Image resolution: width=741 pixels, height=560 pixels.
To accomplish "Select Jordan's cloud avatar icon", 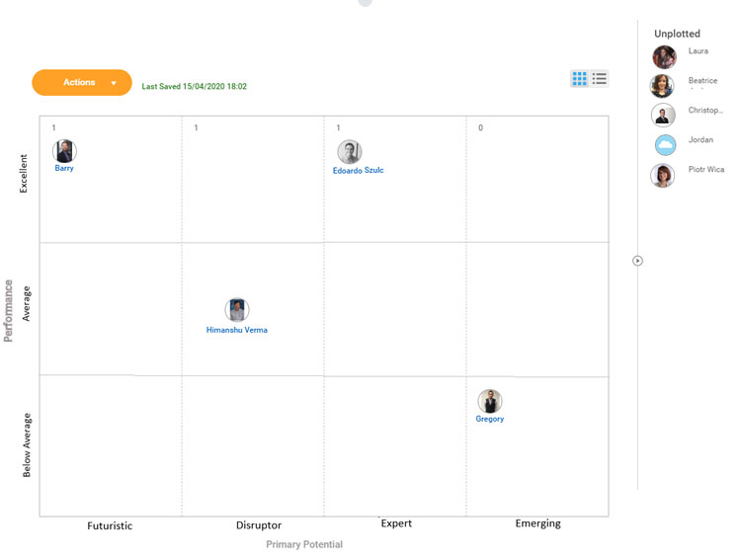I will coord(665,145).
